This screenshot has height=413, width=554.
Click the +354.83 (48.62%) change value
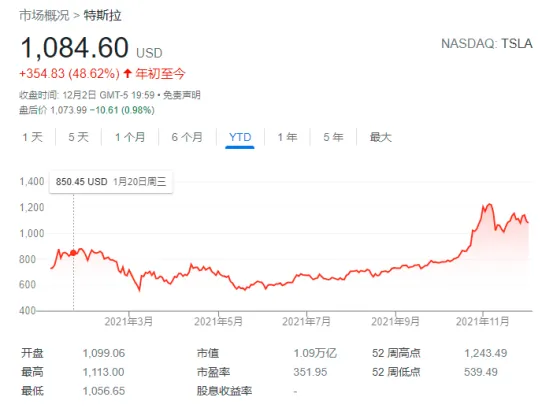69,74
